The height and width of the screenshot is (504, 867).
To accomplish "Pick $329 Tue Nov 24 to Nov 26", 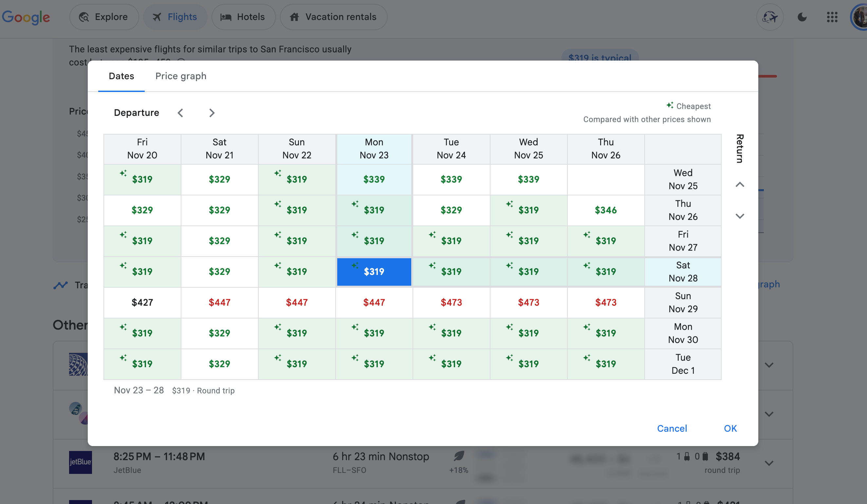I will click(x=451, y=210).
